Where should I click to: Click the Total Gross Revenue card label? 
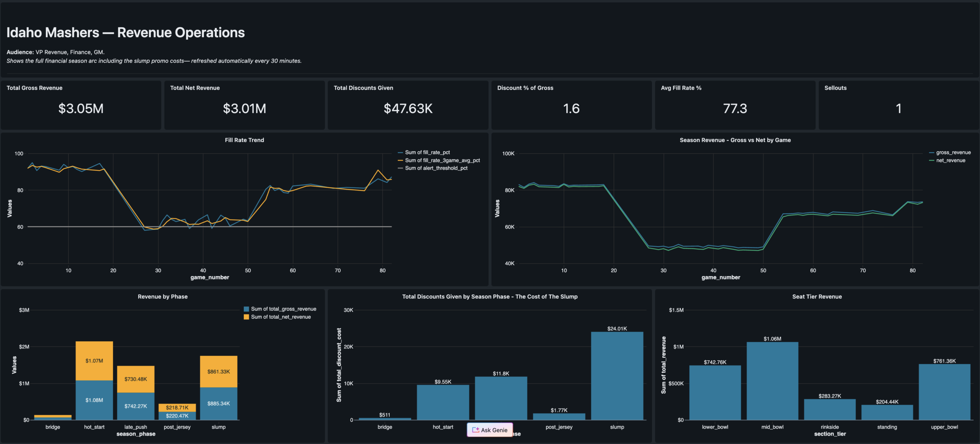coord(34,88)
